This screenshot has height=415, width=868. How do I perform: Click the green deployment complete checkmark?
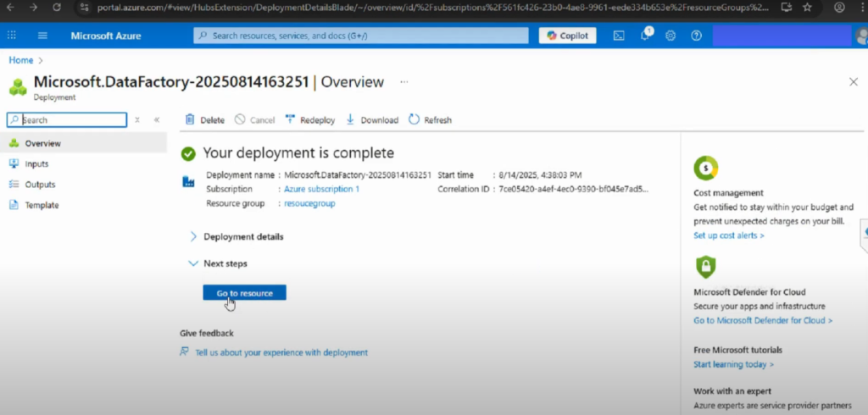(x=188, y=153)
